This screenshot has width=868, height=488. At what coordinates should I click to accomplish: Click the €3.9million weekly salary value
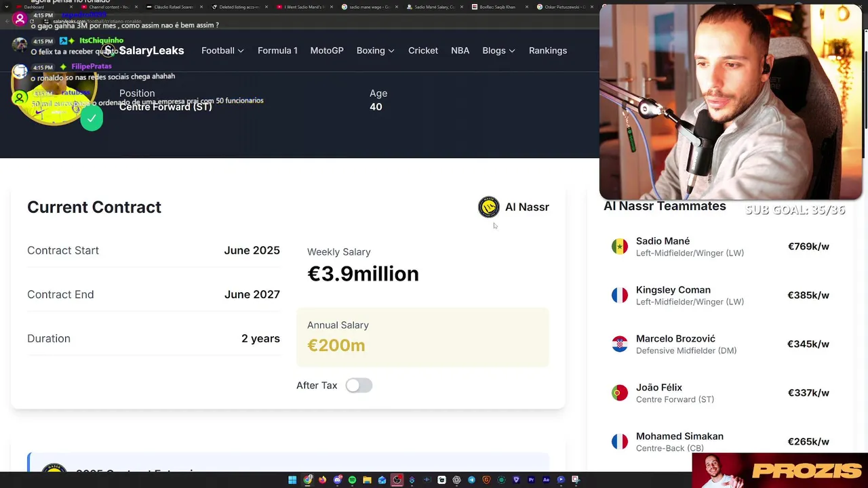pos(363,274)
